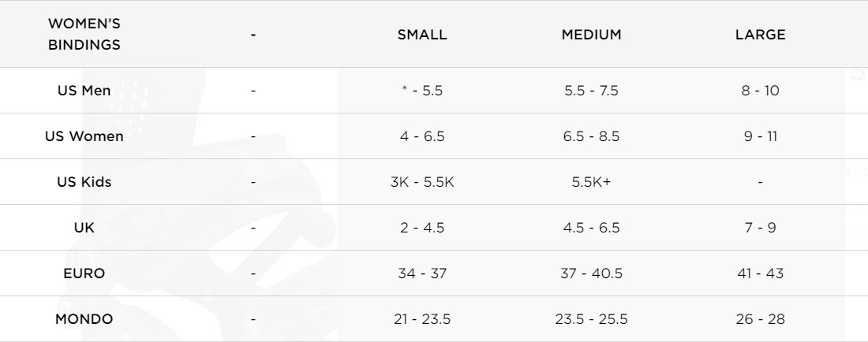Image resolution: width=868 pixels, height=342 pixels.
Task: Select the 3K - 5.5K Kids cell
Action: pyautogui.click(x=422, y=182)
